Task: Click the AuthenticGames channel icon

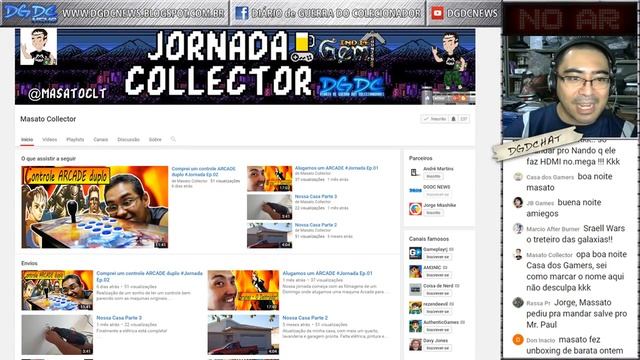Action: click(x=415, y=326)
